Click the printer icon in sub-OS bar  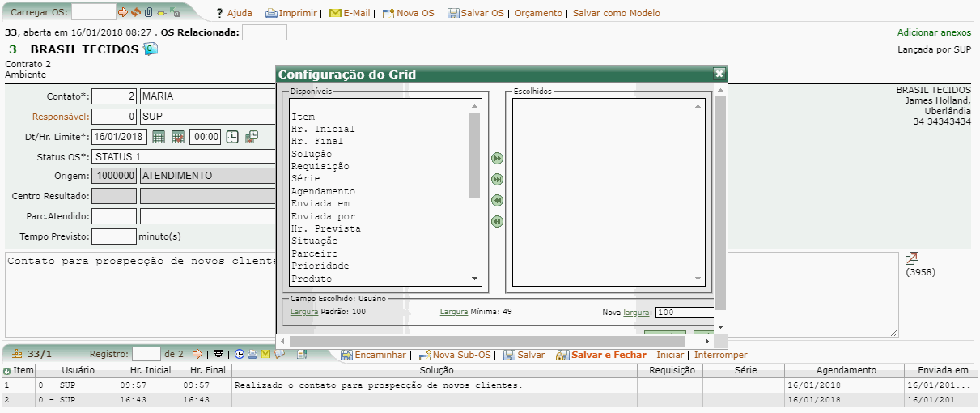point(252,354)
